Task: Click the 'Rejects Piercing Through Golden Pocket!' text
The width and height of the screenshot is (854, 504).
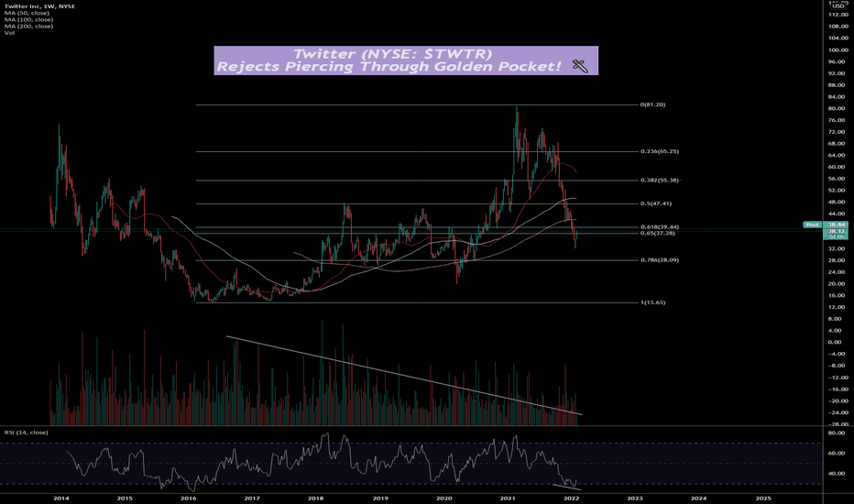Action: 389,67
